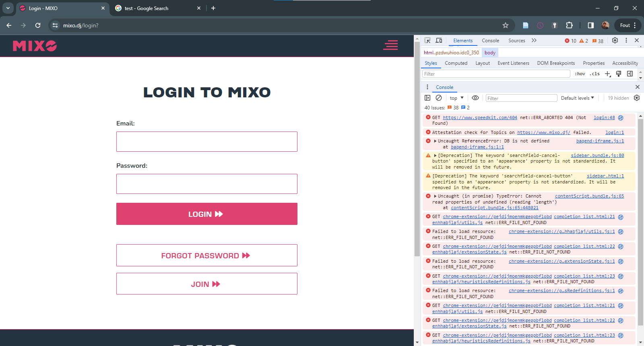The image size is (644, 346).
Task: Switch to the 'test - Google Search' tab
Action: (158, 8)
